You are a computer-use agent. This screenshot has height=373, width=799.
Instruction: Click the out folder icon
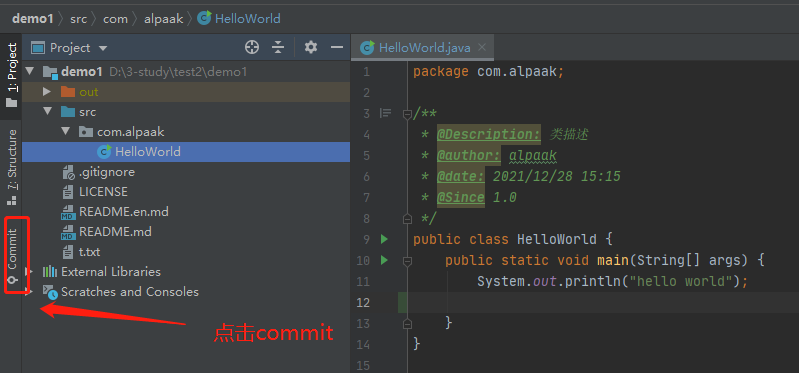click(67, 92)
